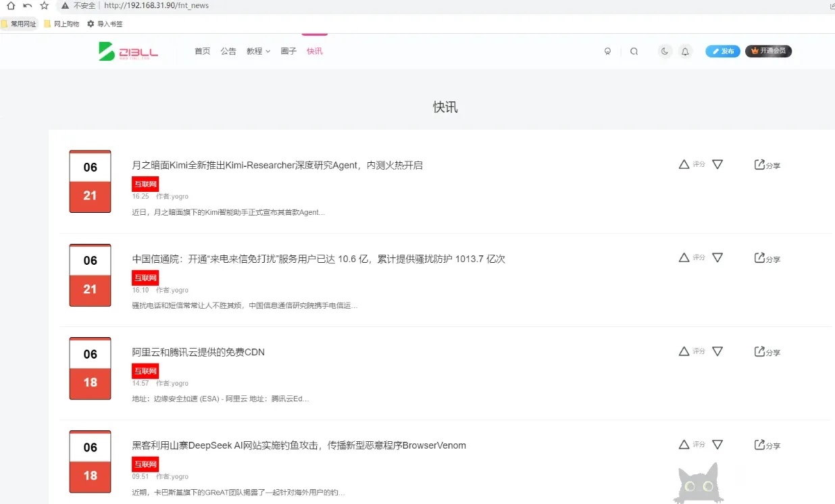Viewport: 835px width, 504px height.
Task: Open the 常用网址 bookmark folder
Action: tap(18, 24)
